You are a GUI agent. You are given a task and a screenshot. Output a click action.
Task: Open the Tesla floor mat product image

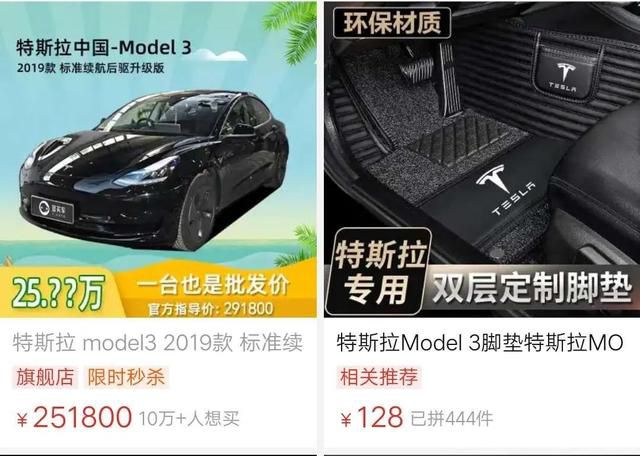click(x=482, y=159)
